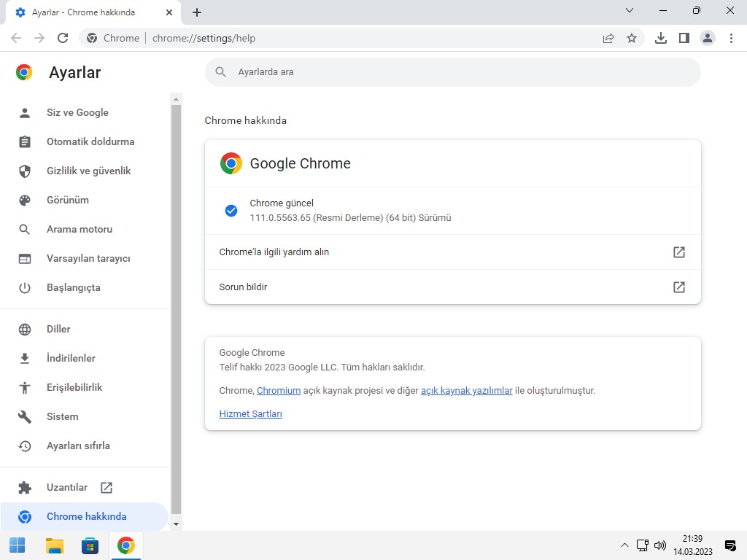Open a new tab with the plus button
The image size is (747, 560).
tap(197, 12)
